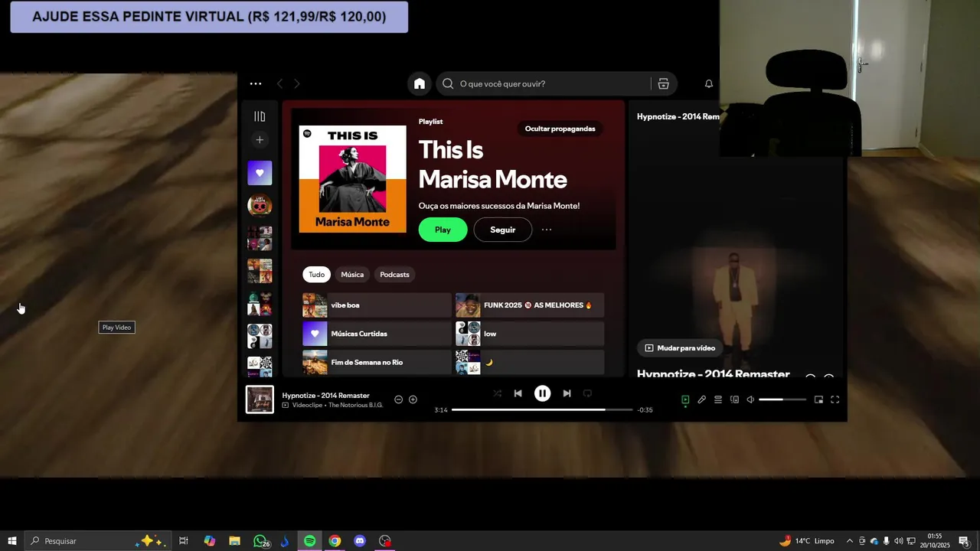The width and height of the screenshot is (980, 551).
Task: Go to Spotify Home via house icon
Action: (x=420, y=84)
